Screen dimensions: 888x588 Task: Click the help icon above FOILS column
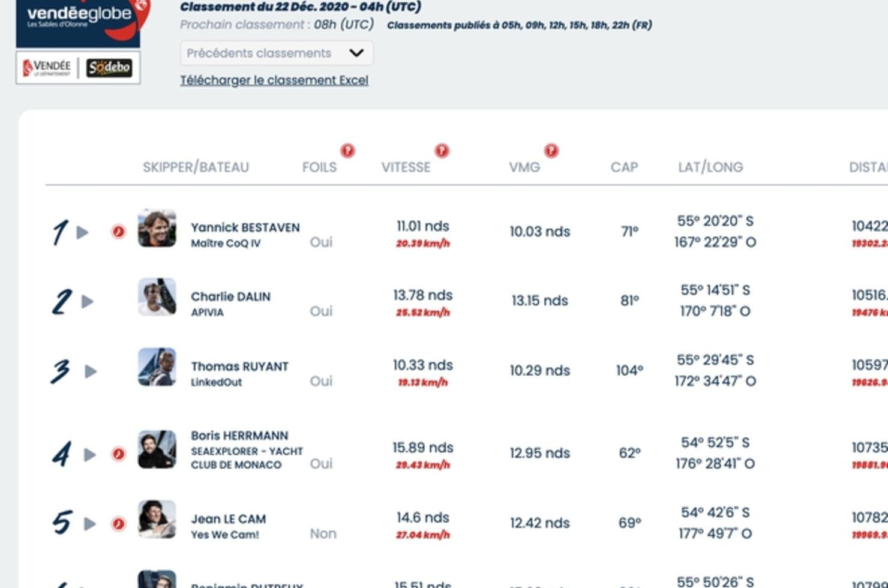(347, 151)
